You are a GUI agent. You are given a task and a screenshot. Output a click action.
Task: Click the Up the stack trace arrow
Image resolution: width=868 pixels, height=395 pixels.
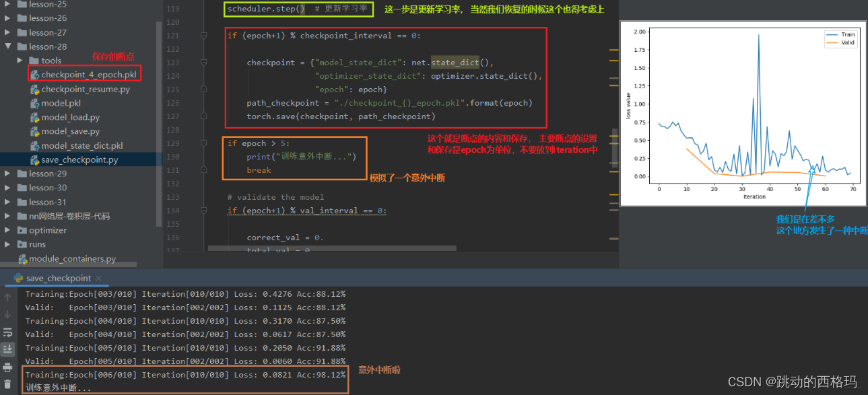click(x=7, y=297)
